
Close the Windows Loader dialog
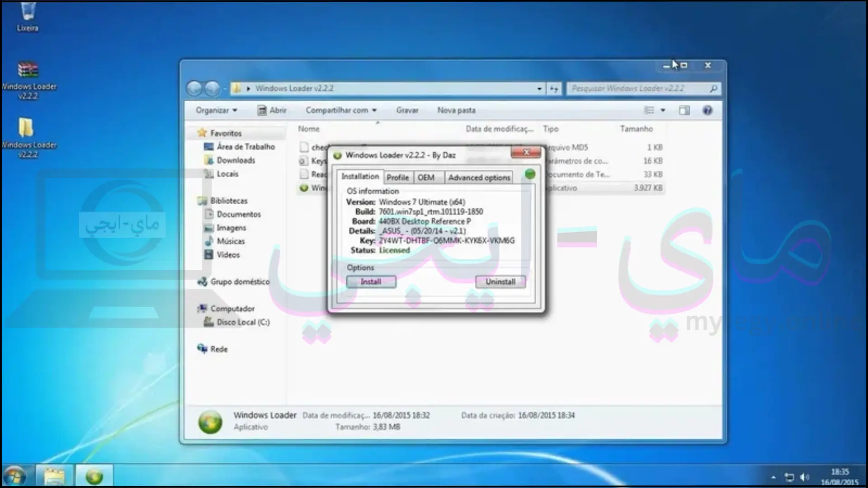526,152
